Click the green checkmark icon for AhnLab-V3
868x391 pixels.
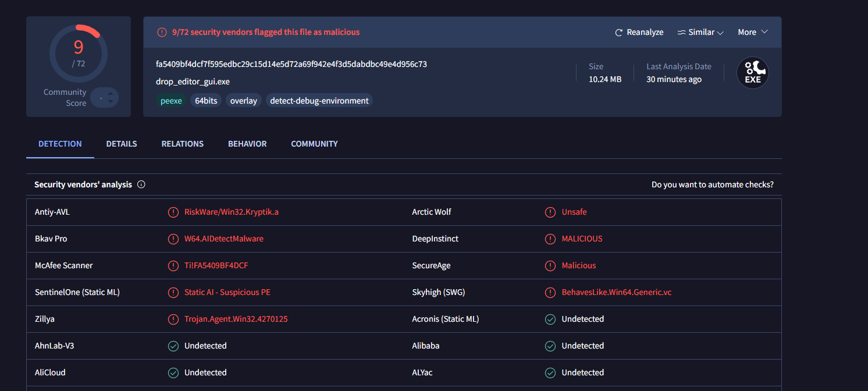pyautogui.click(x=173, y=346)
